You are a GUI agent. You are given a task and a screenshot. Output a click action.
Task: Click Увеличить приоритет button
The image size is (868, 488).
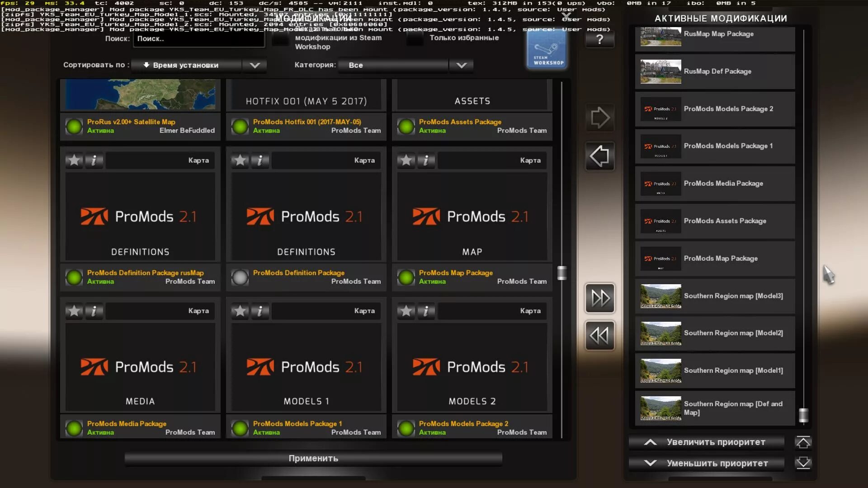tap(706, 442)
